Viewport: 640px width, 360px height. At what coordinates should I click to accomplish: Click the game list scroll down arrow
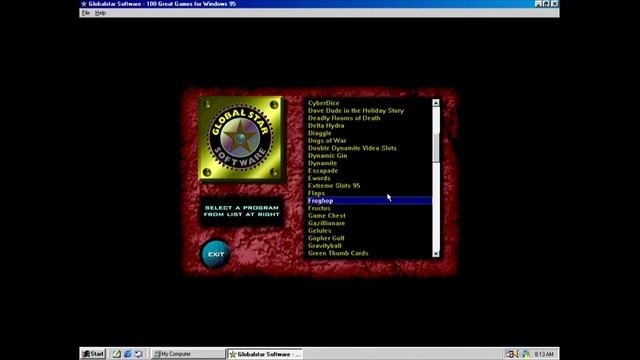(436, 253)
